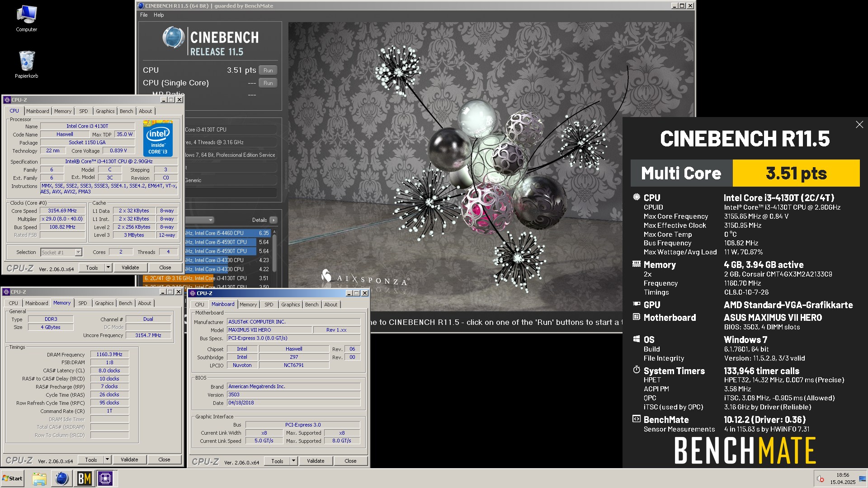Image resolution: width=868 pixels, height=488 pixels.
Task: Click the Cinebench side panel splitter grip
Action: pos(285,175)
